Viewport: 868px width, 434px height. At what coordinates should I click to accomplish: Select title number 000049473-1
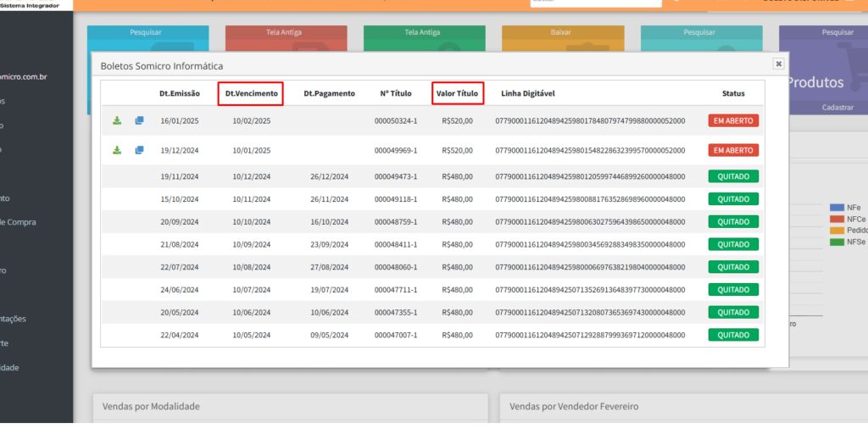[x=396, y=176]
